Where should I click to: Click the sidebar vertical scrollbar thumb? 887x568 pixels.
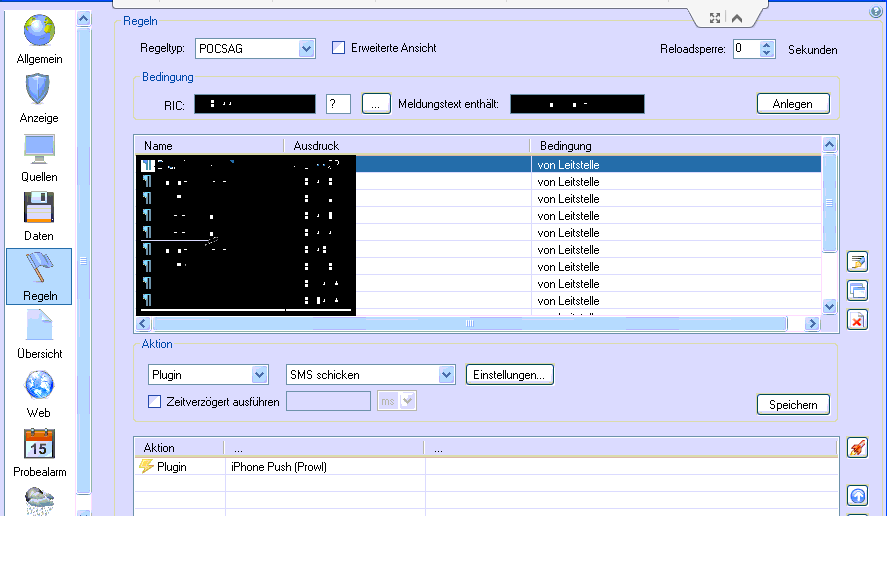click(84, 260)
